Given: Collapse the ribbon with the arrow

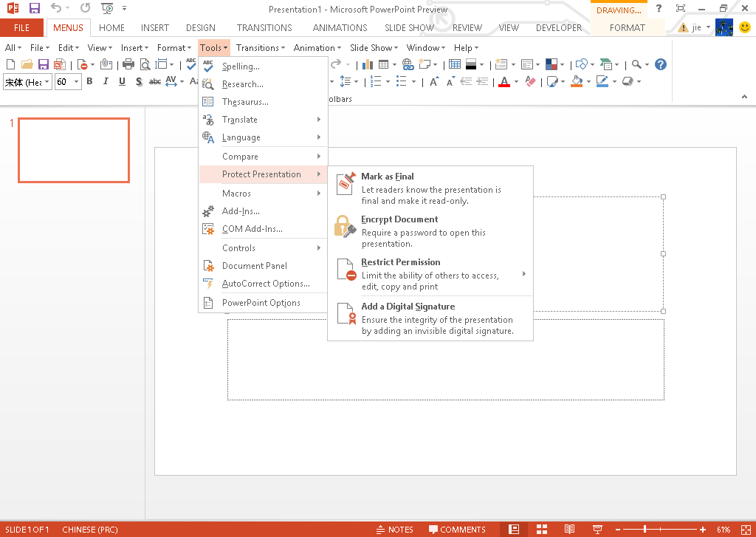Looking at the screenshot, I should 744,97.
